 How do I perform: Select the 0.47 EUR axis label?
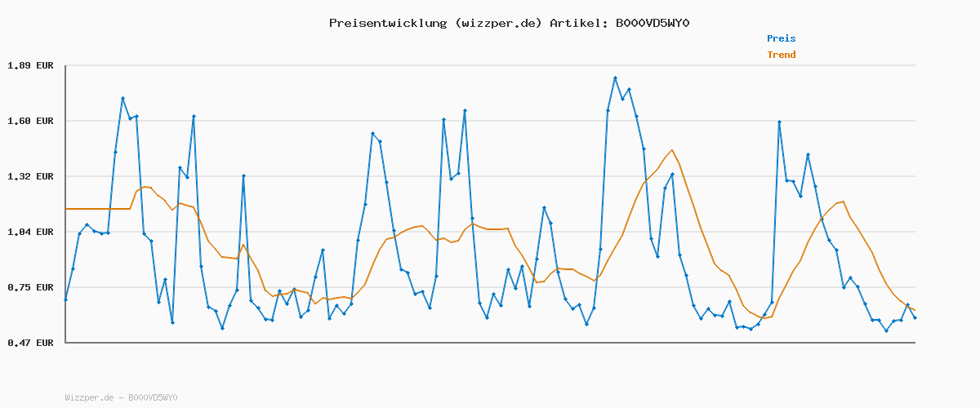(29, 343)
